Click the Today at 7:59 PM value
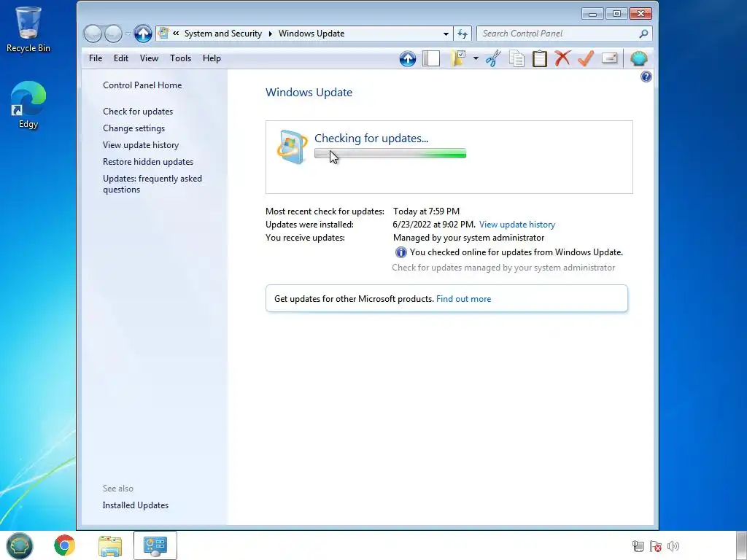The height and width of the screenshot is (560, 747). coord(426,211)
